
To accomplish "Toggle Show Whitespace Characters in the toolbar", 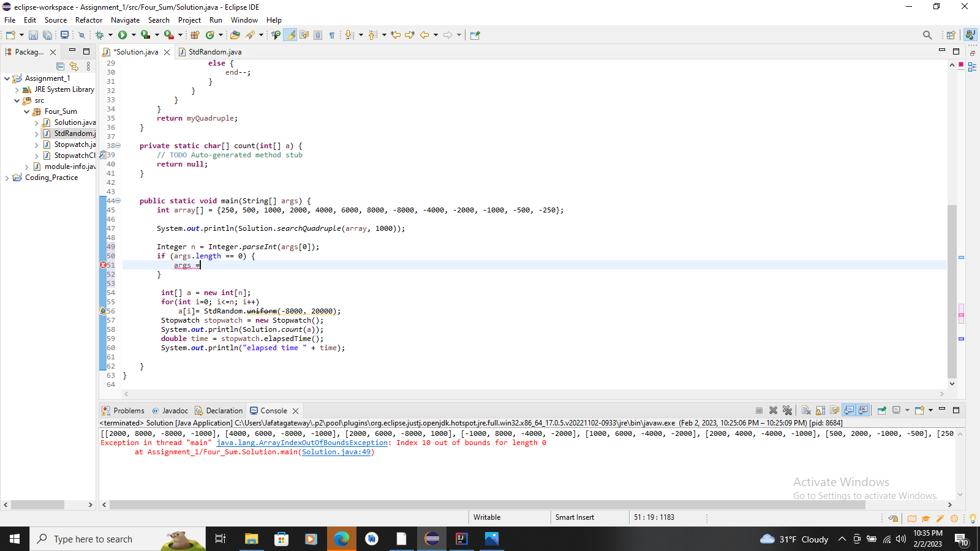I will point(332,35).
